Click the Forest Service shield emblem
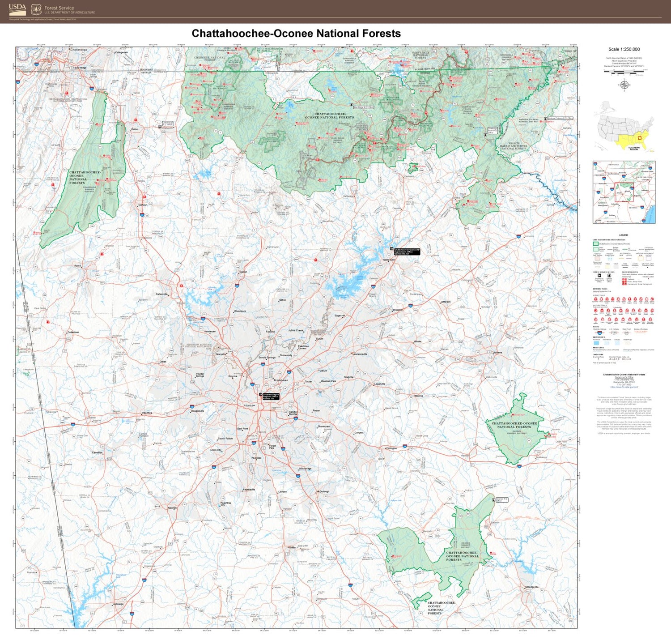The height and width of the screenshot is (644, 671). (x=36, y=9)
